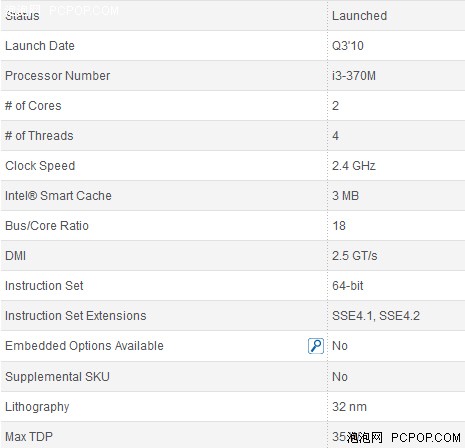Click the # of Cores label
This screenshot has width=465, height=448.
coord(33,106)
